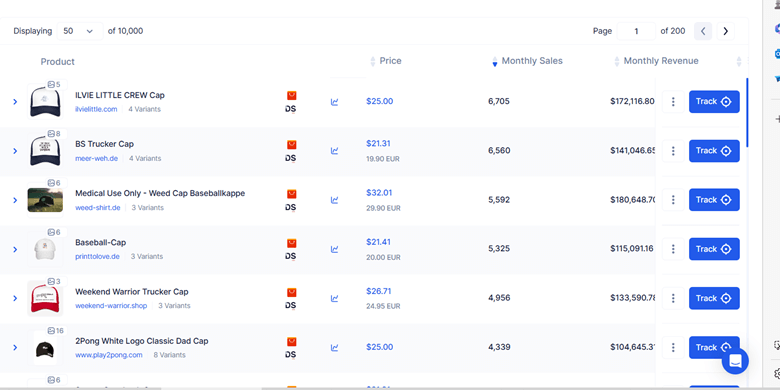
Task: Open weed-shirt.de store link
Action: (x=98, y=207)
